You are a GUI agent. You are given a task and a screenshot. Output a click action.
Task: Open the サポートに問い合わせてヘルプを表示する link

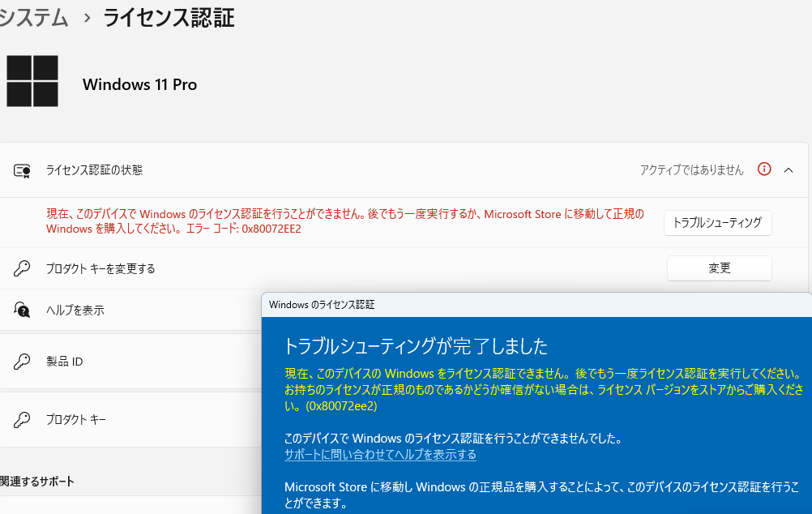pyautogui.click(x=380, y=455)
